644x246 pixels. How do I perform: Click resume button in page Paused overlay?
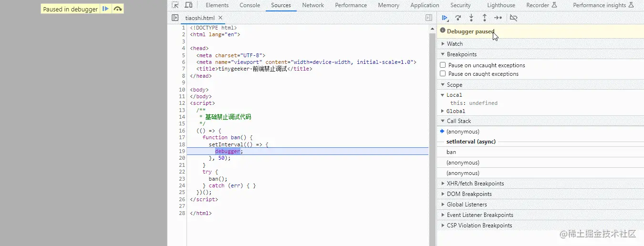[x=105, y=9]
